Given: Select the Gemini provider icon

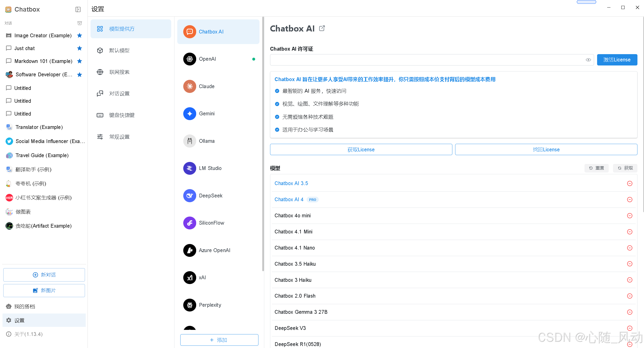Looking at the screenshot, I should pyautogui.click(x=190, y=114).
